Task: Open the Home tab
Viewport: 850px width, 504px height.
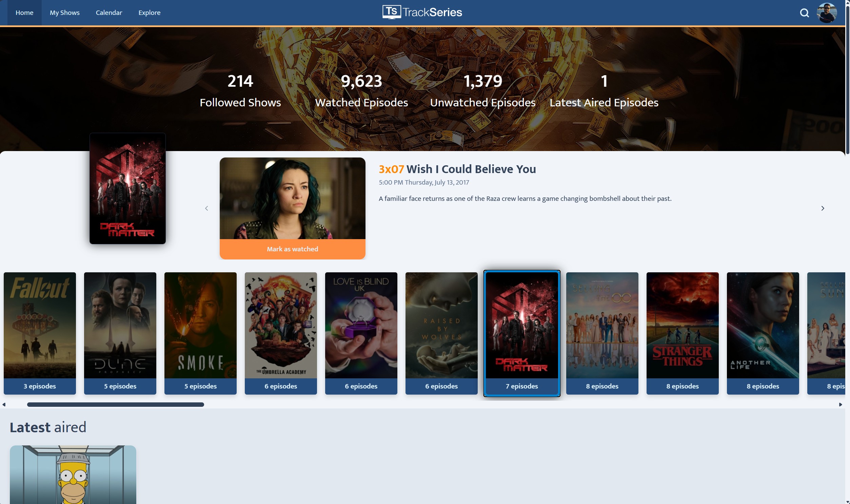Action: (x=24, y=13)
